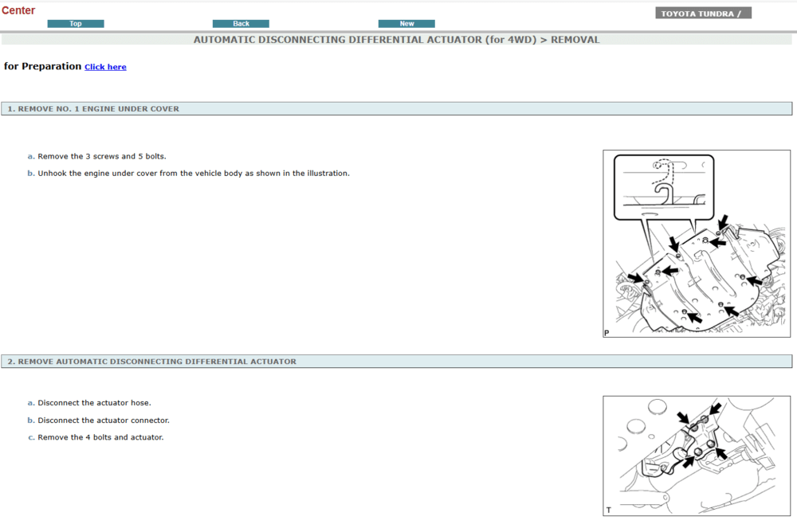
Task: Select step 'Disconnect the actuator hose'
Action: [94, 403]
